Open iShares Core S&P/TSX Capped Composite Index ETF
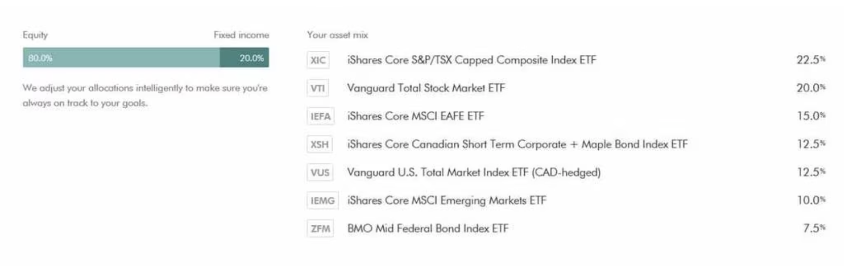 pyautogui.click(x=472, y=60)
